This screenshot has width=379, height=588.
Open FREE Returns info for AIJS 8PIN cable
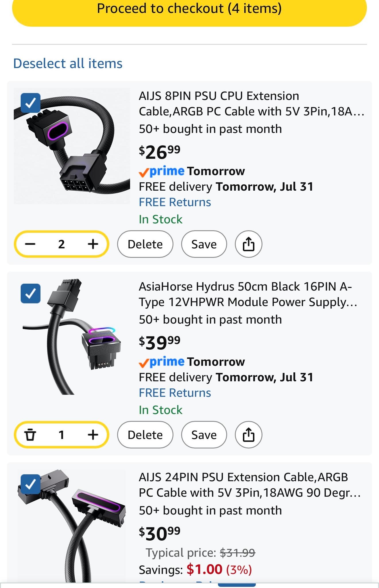coord(175,202)
